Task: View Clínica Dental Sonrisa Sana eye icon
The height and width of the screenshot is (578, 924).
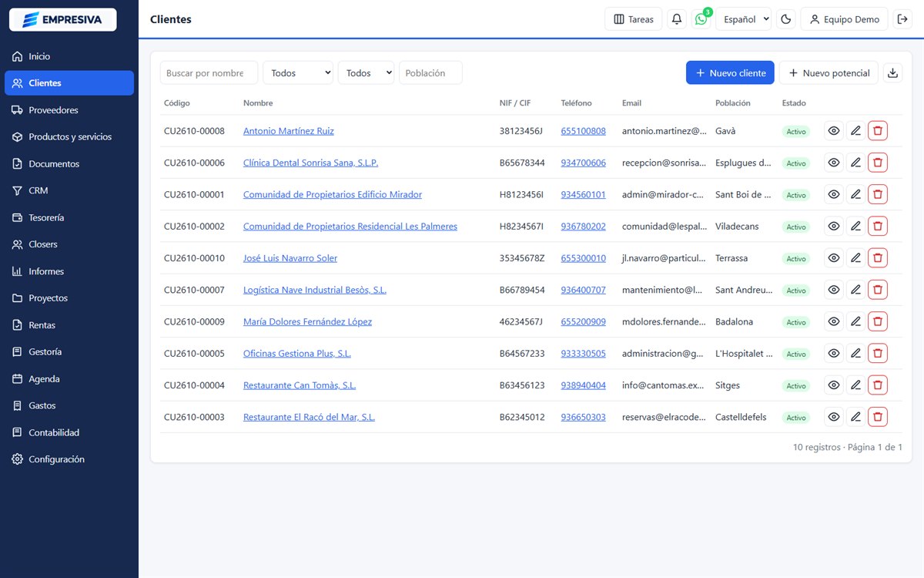Action: (834, 163)
